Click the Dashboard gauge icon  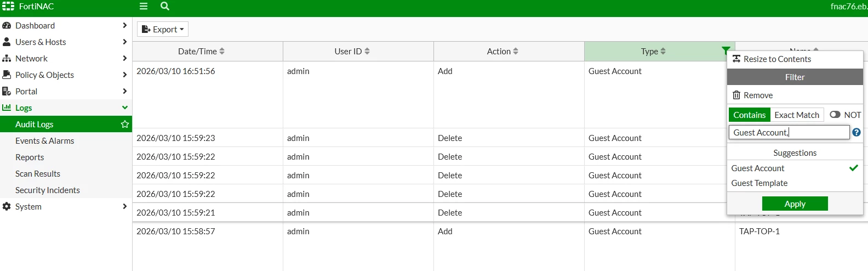pos(7,25)
